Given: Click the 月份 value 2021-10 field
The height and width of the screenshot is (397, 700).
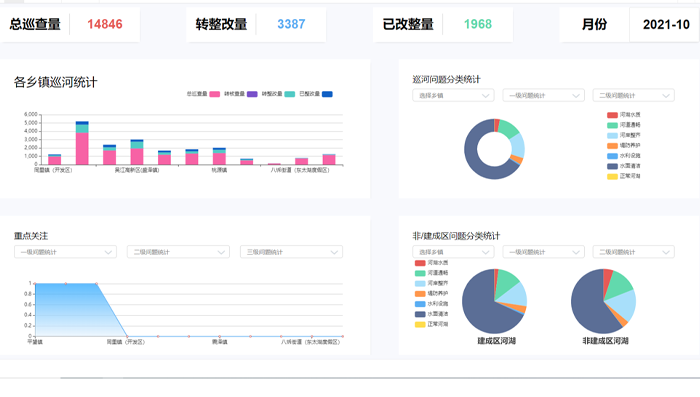Looking at the screenshot, I should (666, 25).
